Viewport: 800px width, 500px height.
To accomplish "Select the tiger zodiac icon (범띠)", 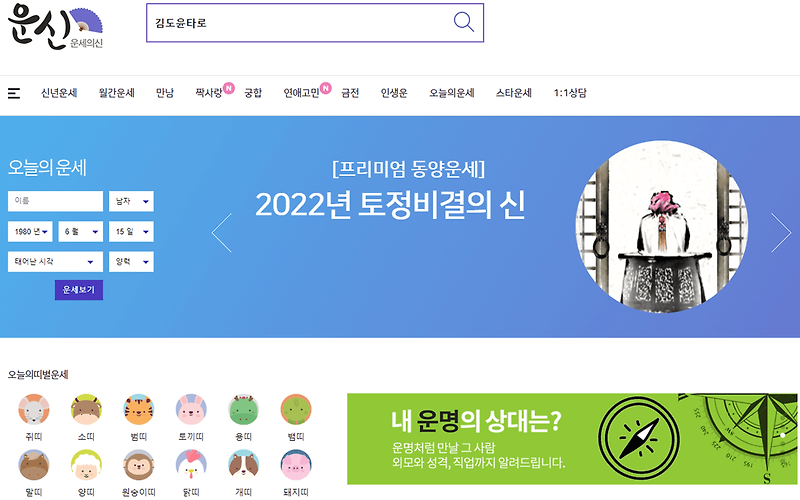I will (x=139, y=409).
